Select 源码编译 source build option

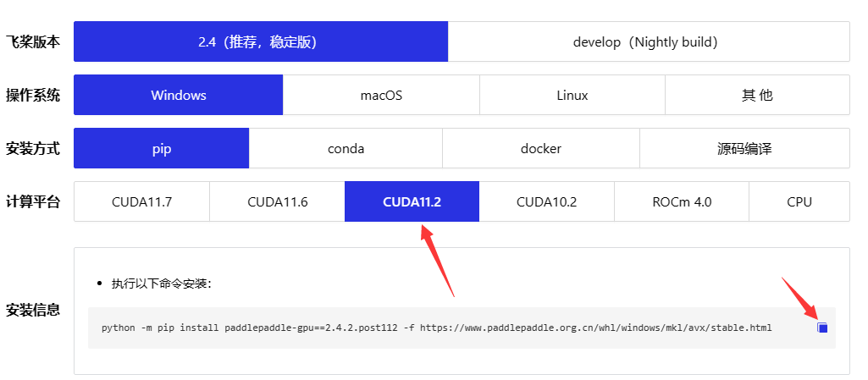click(x=744, y=148)
